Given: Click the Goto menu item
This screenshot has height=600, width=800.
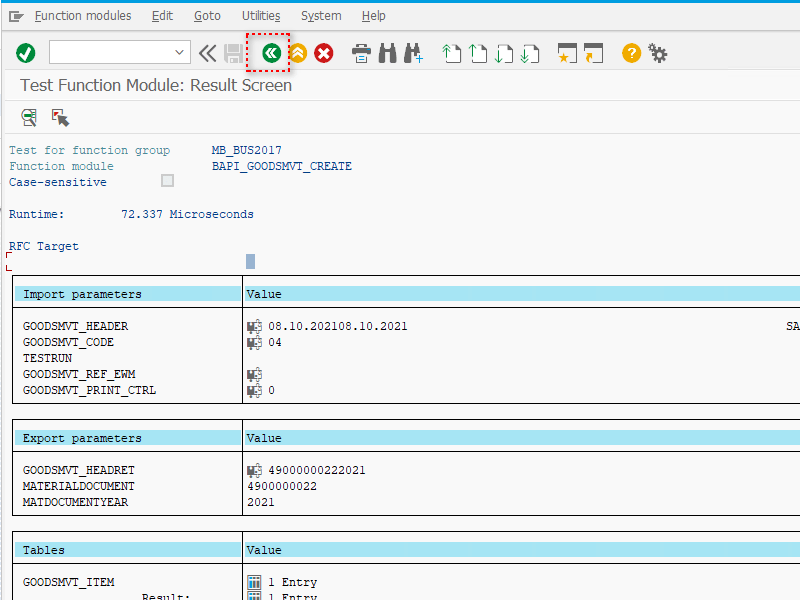Looking at the screenshot, I should (x=207, y=16).
